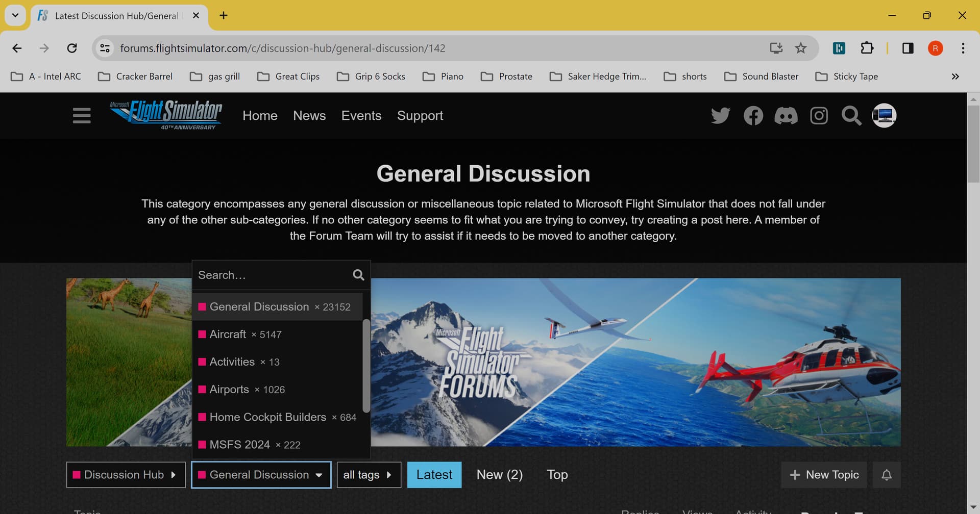Open the forum hamburger menu
The width and height of the screenshot is (980, 514).
[82, 116]
